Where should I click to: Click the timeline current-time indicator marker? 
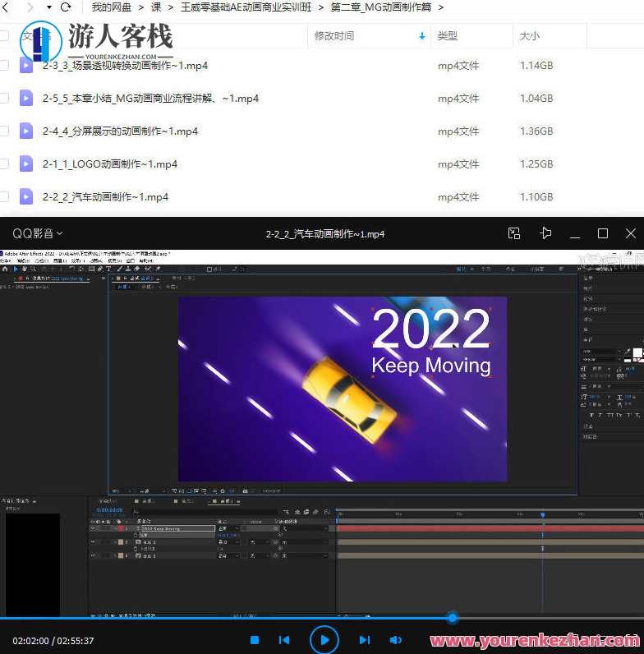point(543,514)
